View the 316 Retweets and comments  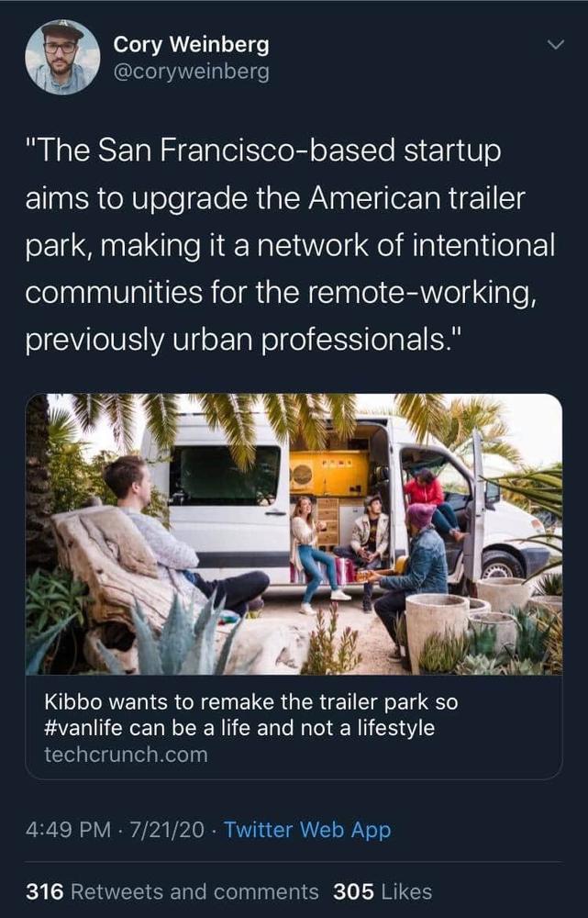[x=172, y=891]
